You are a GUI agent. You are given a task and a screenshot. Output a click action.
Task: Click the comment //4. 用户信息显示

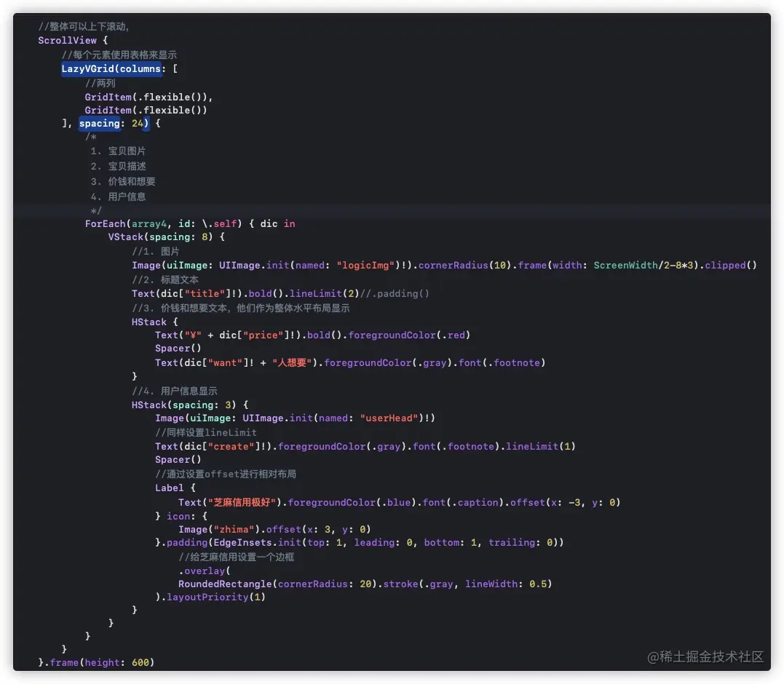click(x=175, y=391)
